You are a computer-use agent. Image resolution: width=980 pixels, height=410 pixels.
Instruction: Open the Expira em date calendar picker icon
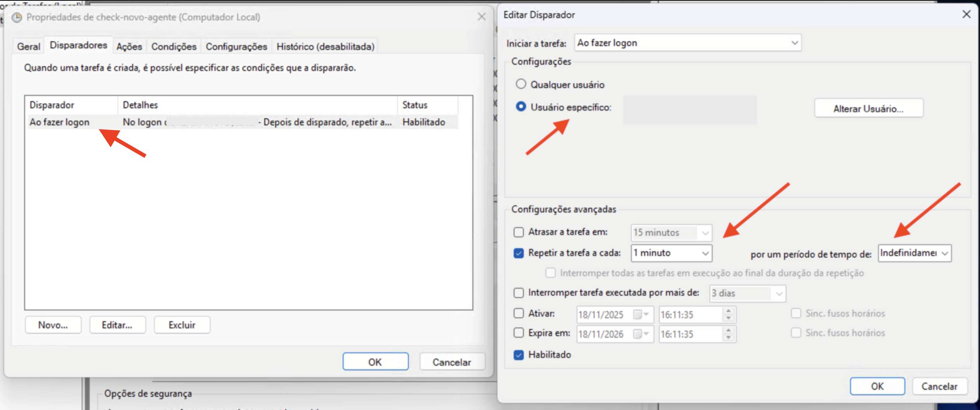click(640, 334)
